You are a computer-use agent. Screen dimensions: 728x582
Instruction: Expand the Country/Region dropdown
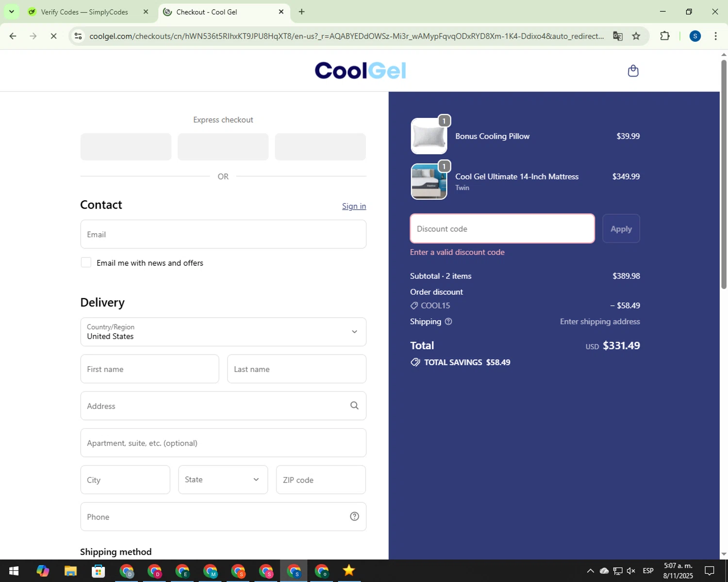[x=223, y=332]
